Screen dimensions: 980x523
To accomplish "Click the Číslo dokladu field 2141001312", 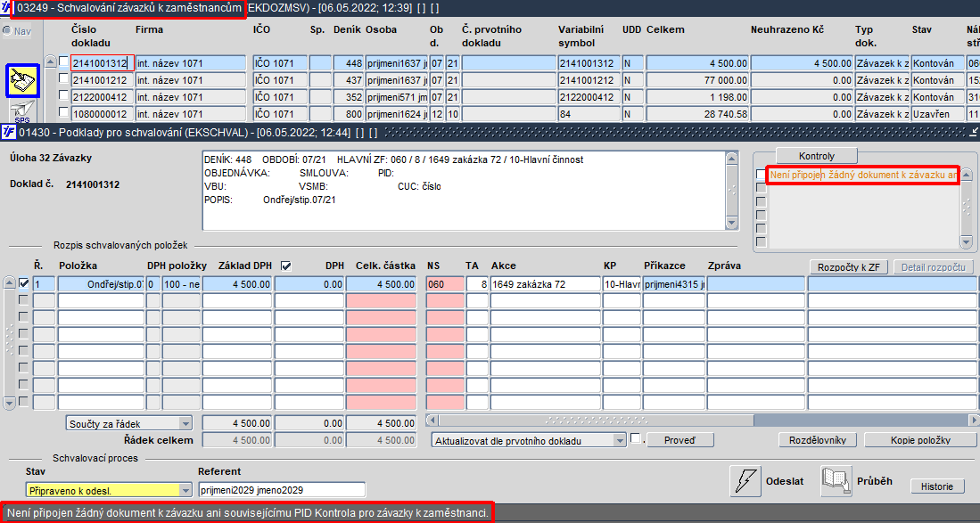I will click(103, 63).
